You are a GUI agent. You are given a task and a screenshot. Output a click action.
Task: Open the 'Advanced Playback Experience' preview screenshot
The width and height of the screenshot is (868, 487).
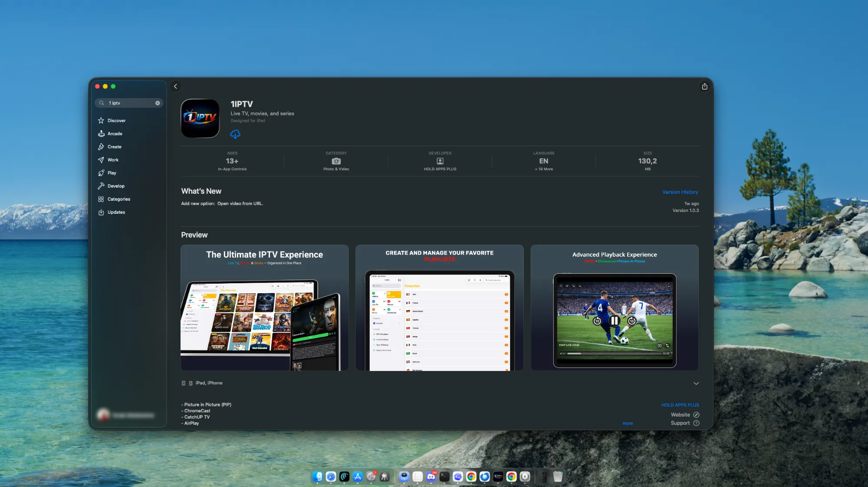(615, 308)
